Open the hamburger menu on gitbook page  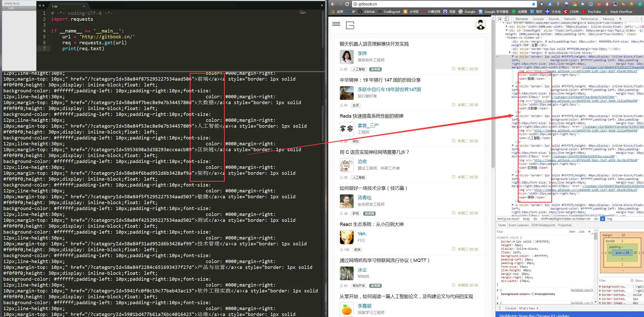coord(336,24)
